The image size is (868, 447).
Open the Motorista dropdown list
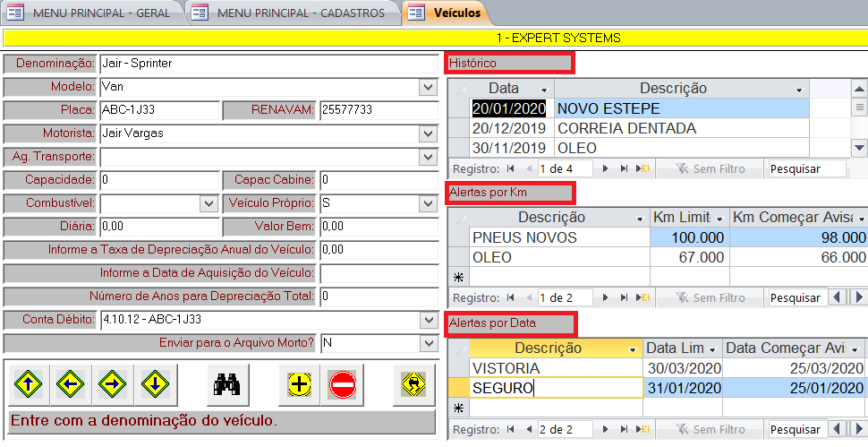click(427, 133)
